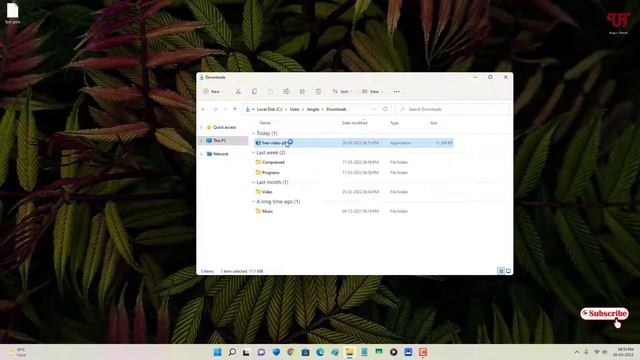Screen dimensions: 640x360
Task: Open the See more ellipsis menu
Action: click(x=396, y=91)
